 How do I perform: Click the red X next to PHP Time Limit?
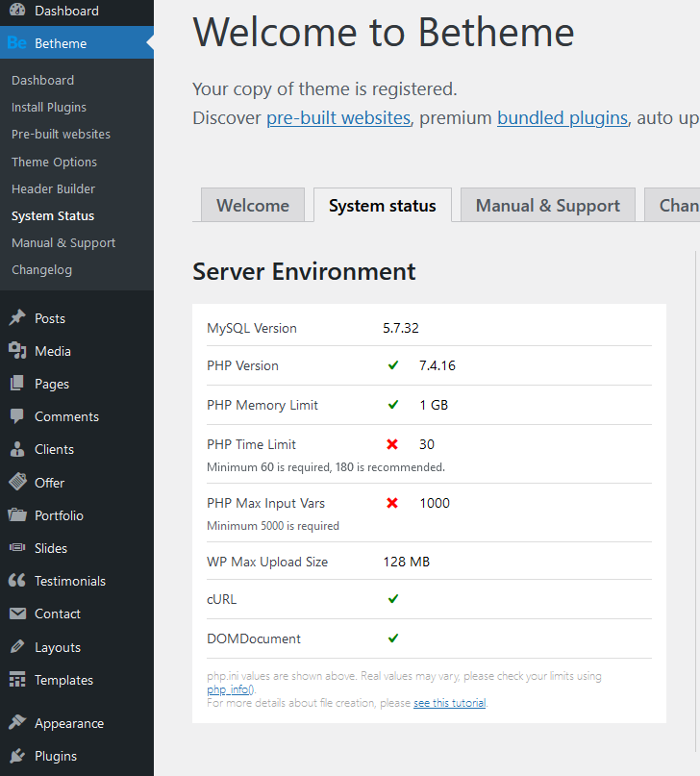point(392,444)
